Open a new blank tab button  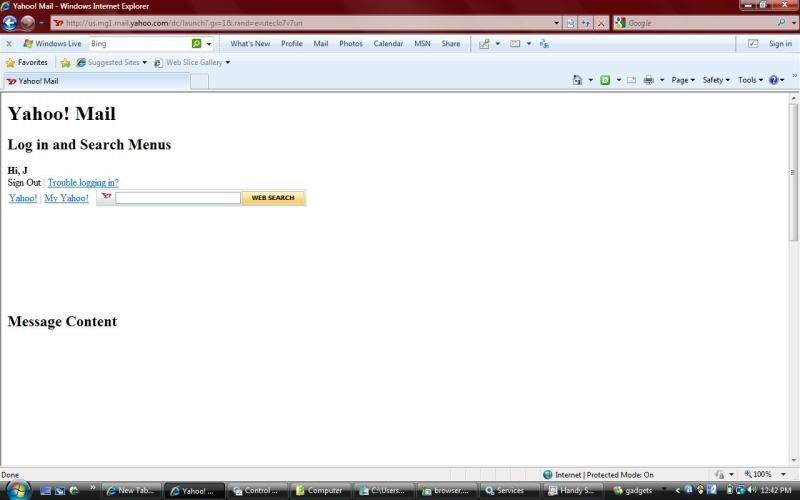click(x=199, y=81)
